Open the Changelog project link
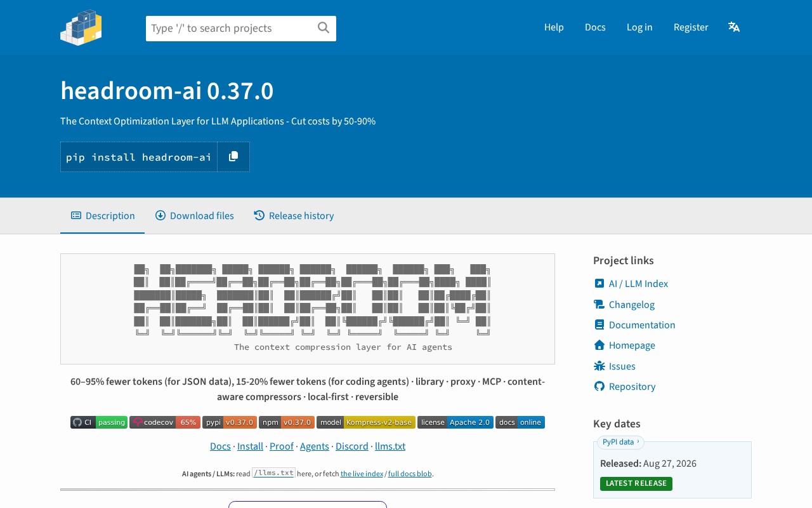 632,305
